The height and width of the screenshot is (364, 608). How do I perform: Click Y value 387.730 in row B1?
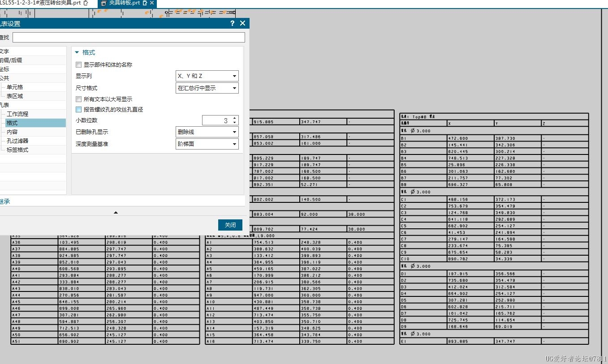(505, 139)
